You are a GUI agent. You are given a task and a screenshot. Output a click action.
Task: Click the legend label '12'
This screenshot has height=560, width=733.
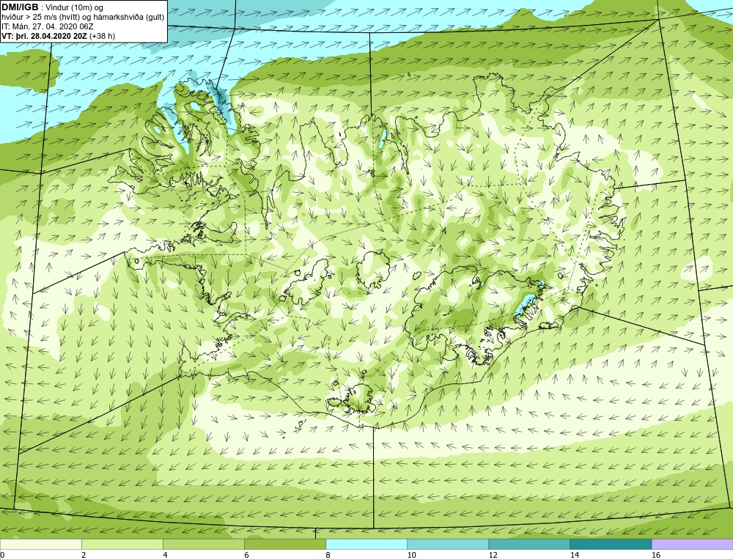click(493, 555)
